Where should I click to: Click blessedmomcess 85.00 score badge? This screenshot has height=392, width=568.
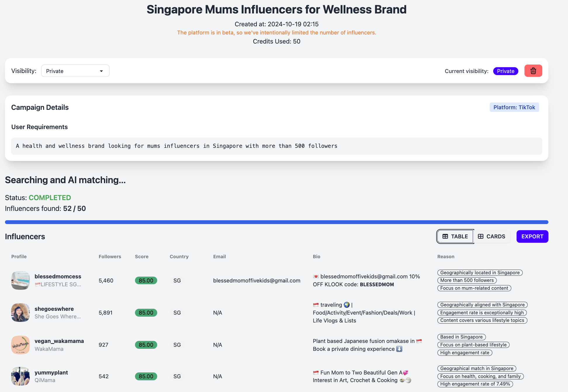(x=146, y=280)
